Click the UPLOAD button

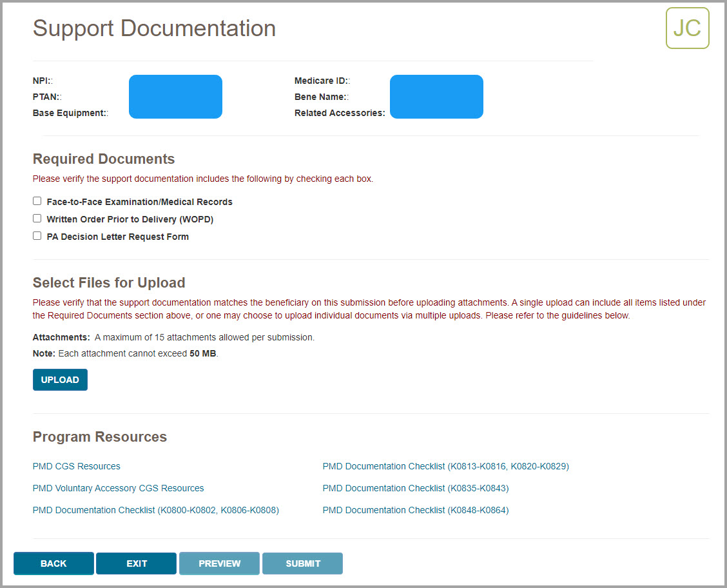(60, 380)
